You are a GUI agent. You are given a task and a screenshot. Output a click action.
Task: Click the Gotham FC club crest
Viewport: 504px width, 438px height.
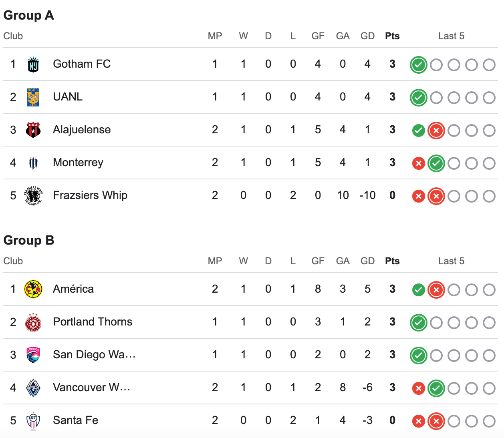click(x=33, y=64)
